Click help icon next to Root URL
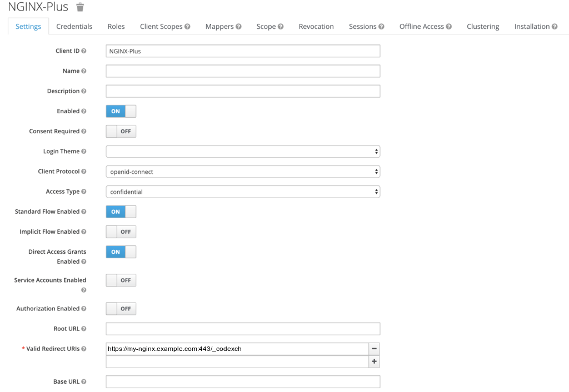The height and width of the screenshot is (392, 569). (84, 329)
